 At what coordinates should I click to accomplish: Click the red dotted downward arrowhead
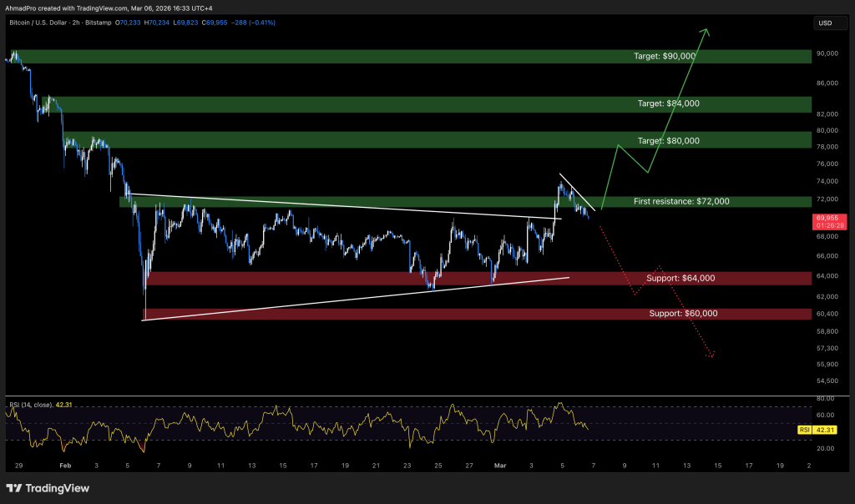click(x=711, y=355)
